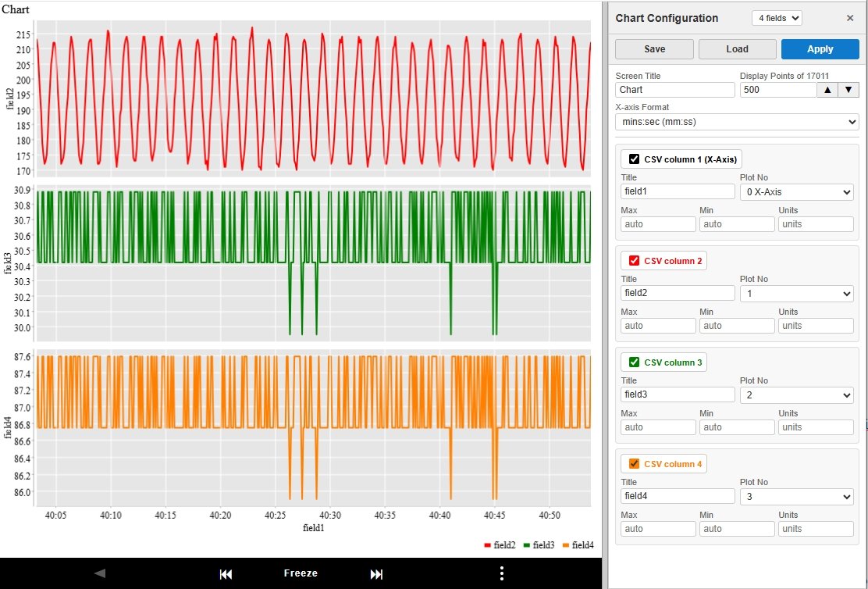Viewport: 868px width, 589px height.
Task: Click the Save configuration button
Action: [x=654, y=49]
